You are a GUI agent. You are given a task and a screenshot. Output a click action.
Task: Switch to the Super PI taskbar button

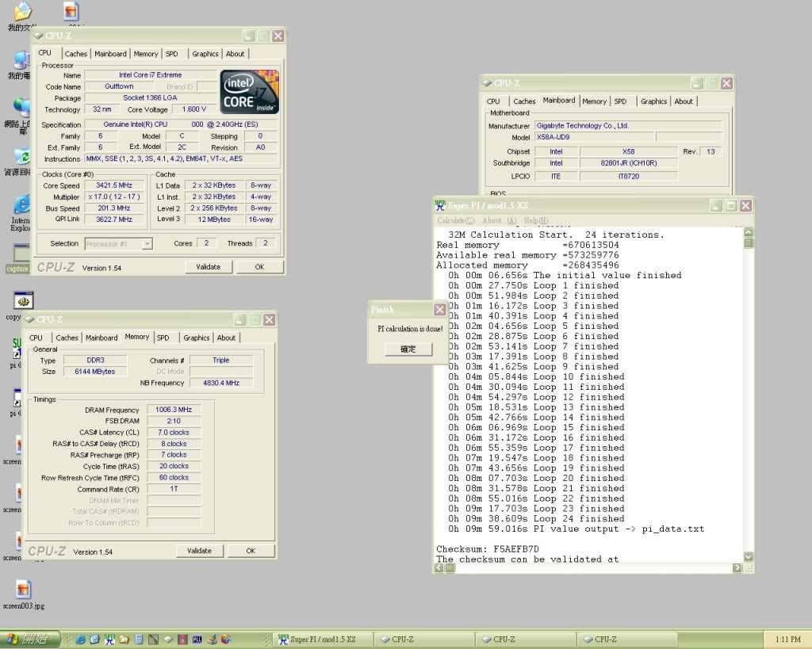tap(322, 639)
